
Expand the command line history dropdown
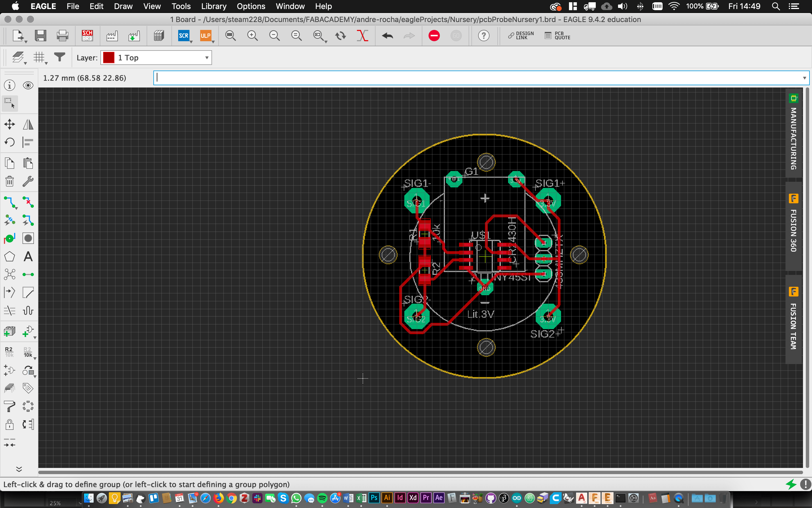pyautogui.click(x=804, y=78)
